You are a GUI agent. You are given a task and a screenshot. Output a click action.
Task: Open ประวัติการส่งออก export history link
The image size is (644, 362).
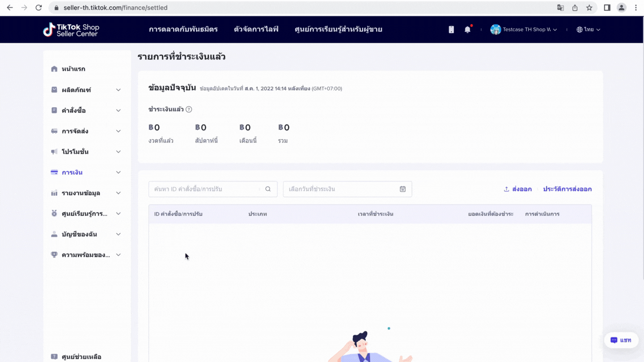568,189
